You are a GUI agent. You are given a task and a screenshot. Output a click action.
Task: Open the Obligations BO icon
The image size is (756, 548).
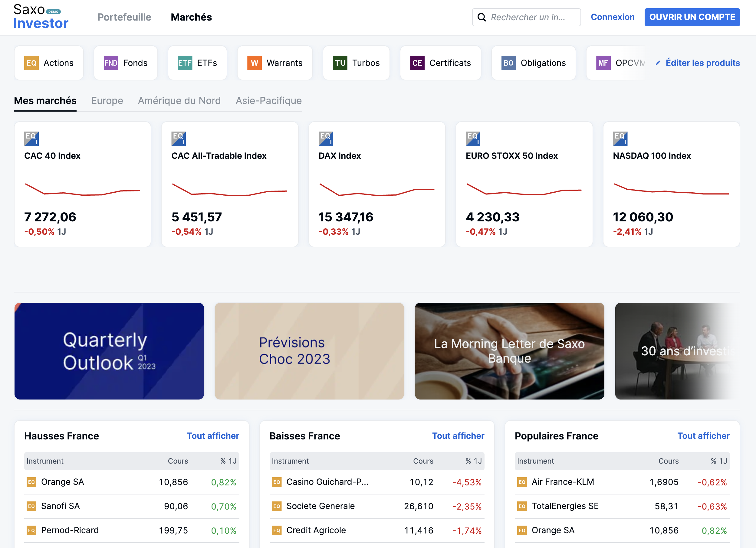coord(508,63)
